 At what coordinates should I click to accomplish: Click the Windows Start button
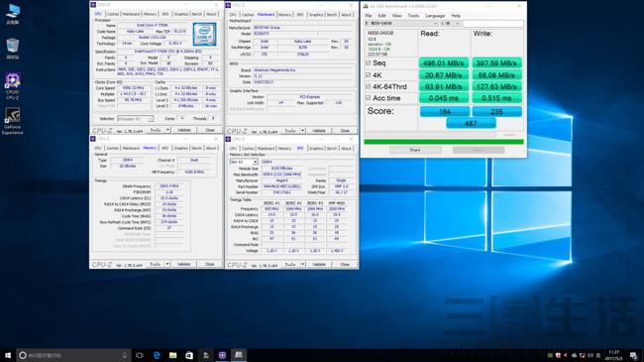[x=8, y=355]
